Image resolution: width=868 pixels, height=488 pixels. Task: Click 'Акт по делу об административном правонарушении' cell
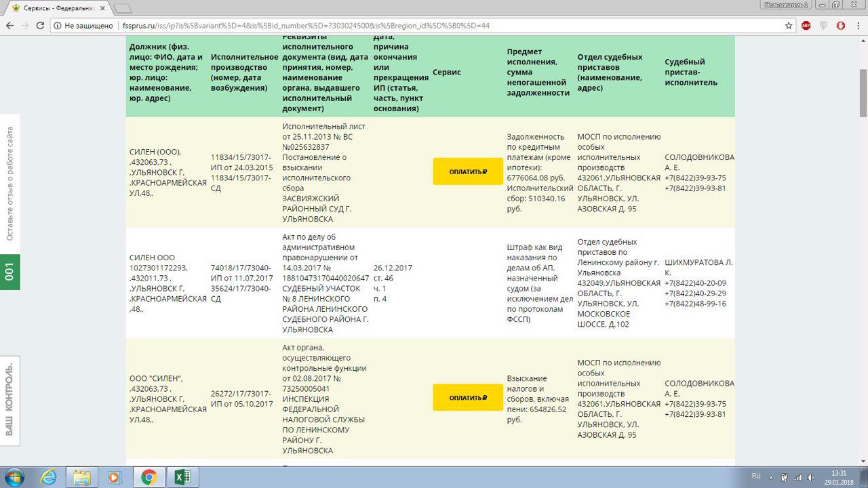[x=325, y=283]
